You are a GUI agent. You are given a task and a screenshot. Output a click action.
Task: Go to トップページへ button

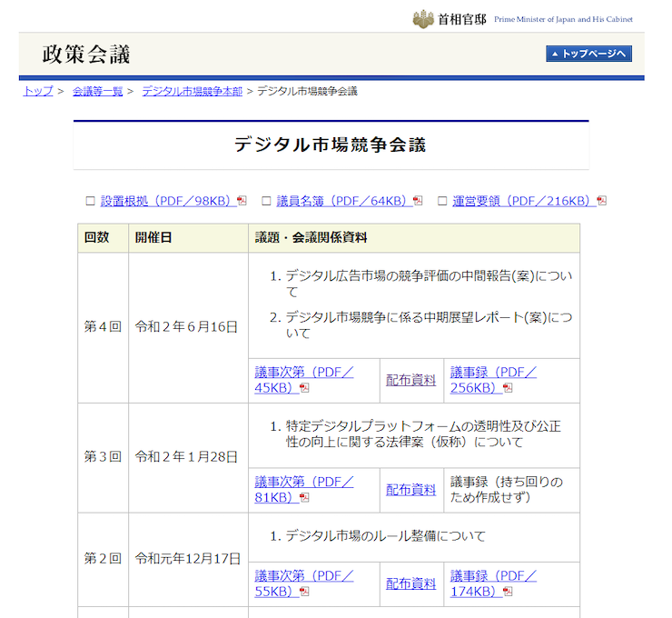(588, 55)
